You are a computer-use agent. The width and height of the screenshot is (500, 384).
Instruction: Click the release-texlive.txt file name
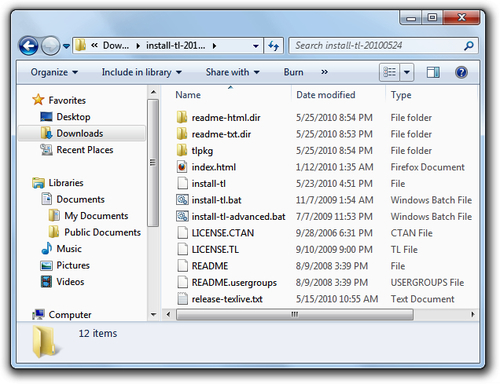[x=227, y=299]
